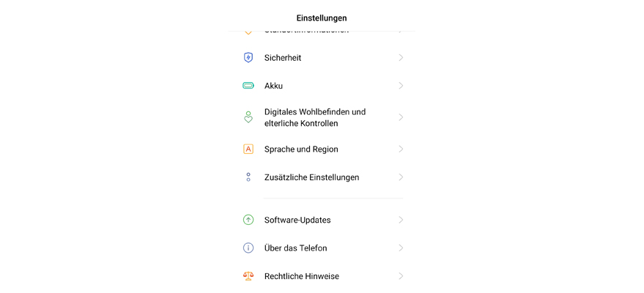Open Digitales Wohlbefinden und elterliche Kontrollen
This screenshot has height=293, width=644.
[315, 117]
